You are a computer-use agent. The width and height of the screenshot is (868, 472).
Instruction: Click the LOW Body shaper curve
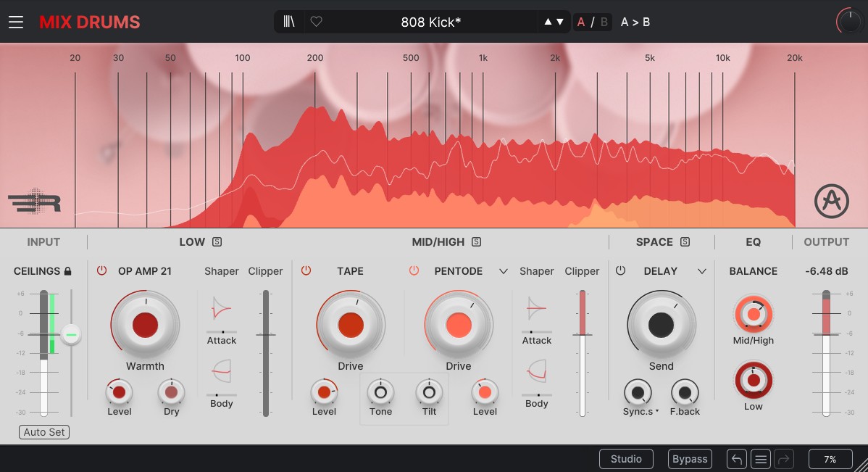(222, 371)
